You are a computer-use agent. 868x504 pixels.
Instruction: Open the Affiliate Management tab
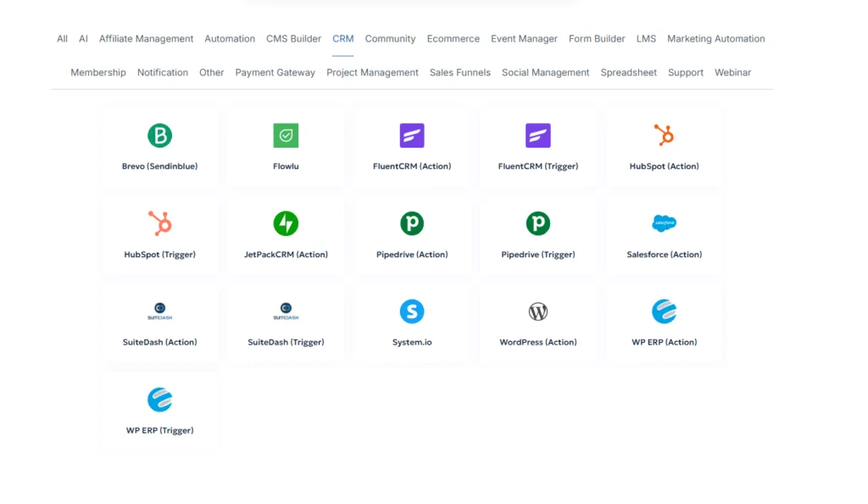(146, 39)
